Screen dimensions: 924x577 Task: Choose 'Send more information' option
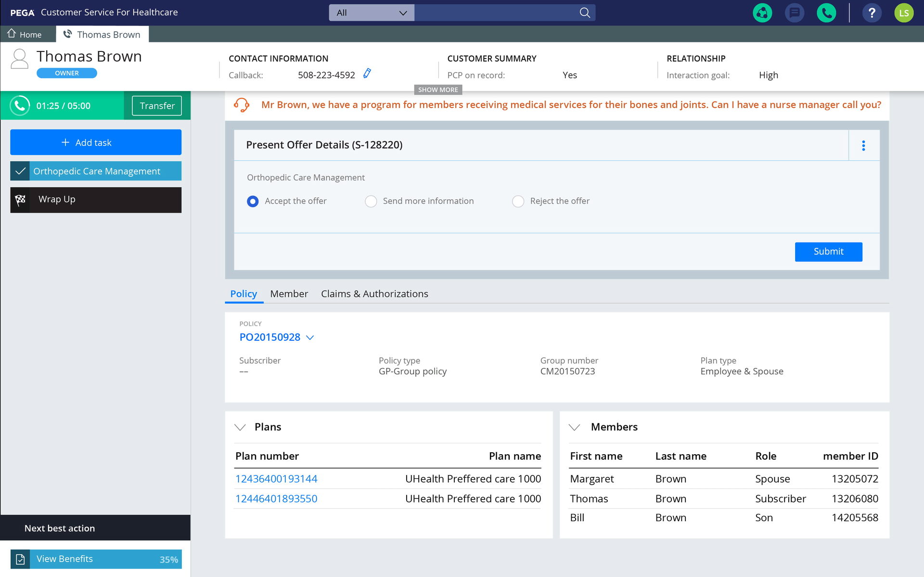(371, 201)
